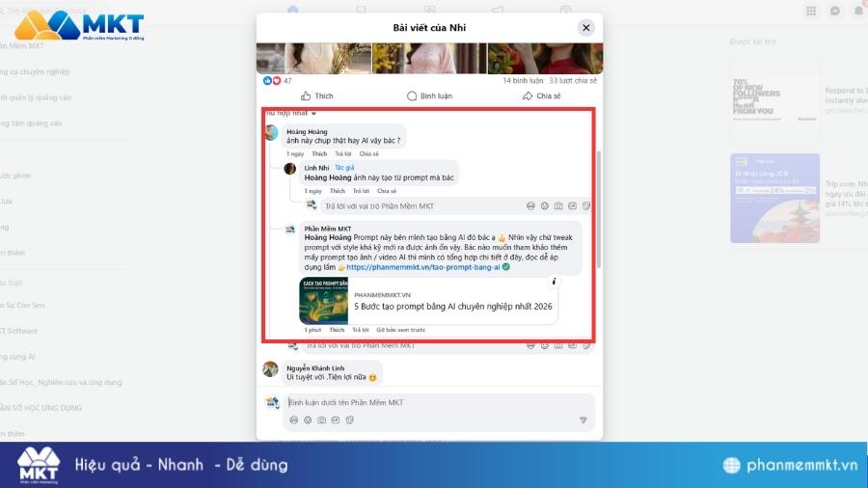The image size is (868, 488).
Task: Open Linh Nhi's profile picture
Action: pos(290,169)
